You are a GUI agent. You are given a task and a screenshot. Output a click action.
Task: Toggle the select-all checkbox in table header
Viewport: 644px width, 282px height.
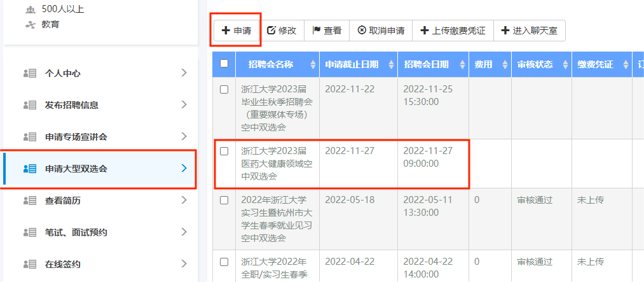(224, 64)
